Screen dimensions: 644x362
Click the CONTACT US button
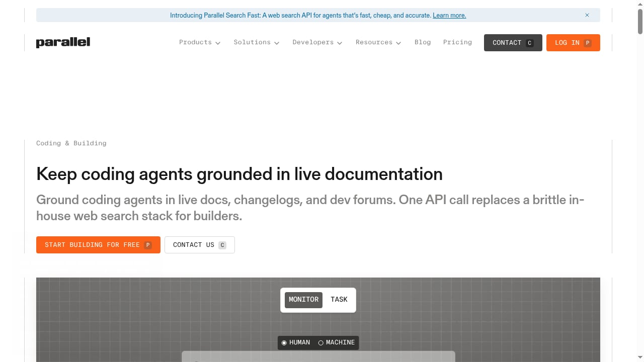[200, 245]
